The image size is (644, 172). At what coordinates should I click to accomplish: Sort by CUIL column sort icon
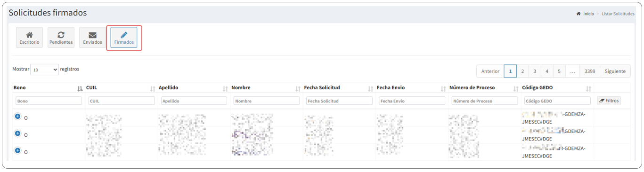pyautogui.click(x=153, y=88)
